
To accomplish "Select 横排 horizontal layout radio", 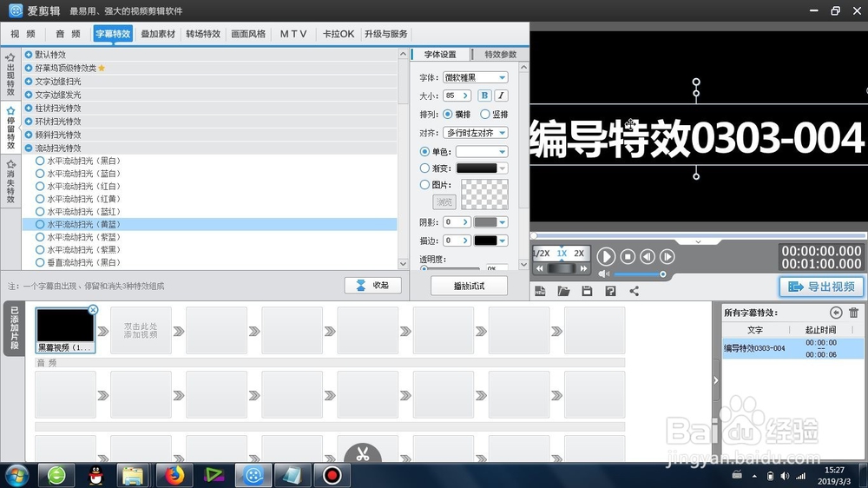I will [x=447, y=114].
